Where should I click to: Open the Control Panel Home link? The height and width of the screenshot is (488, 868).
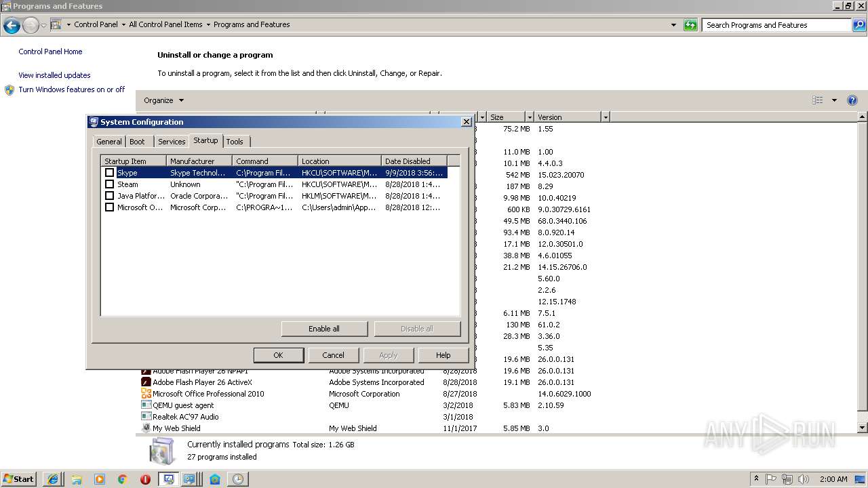click(x=50, y=52)
